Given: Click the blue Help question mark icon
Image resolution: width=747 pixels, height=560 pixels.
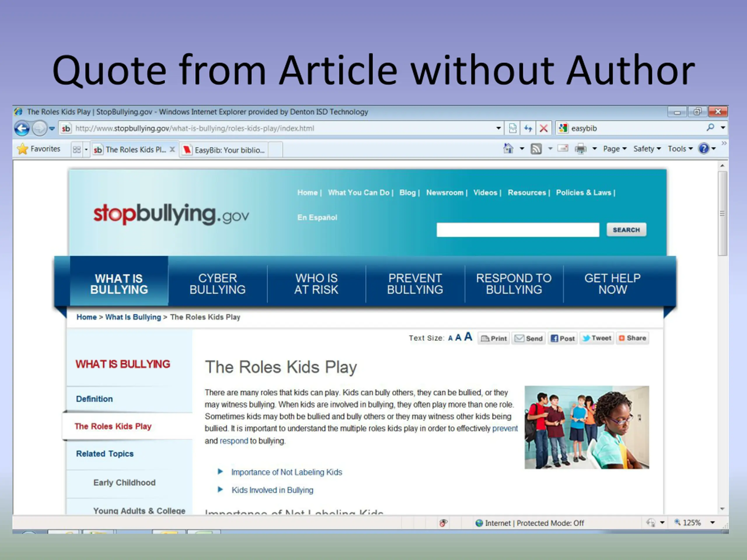Looking at the screenshot, I should (704, 148).
